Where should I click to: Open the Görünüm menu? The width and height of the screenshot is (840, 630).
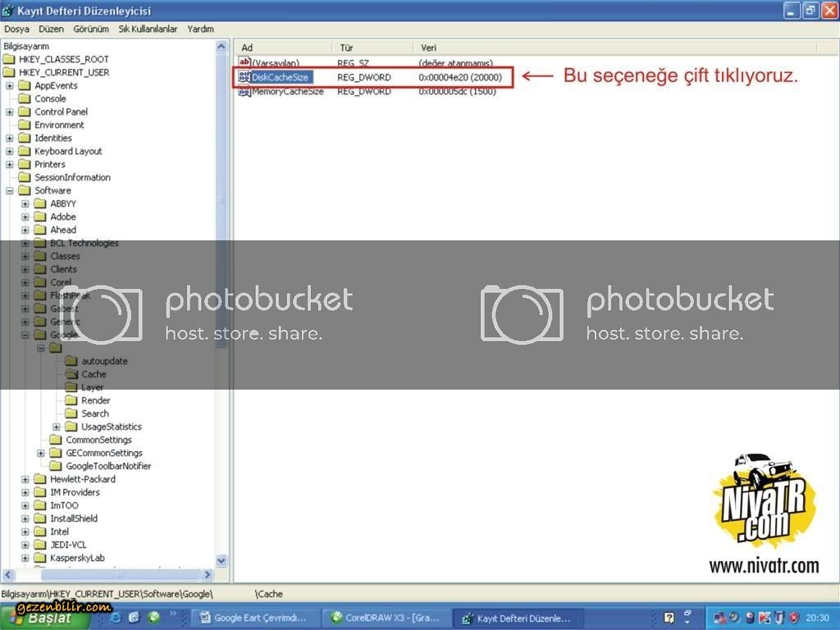coord(91,29)
